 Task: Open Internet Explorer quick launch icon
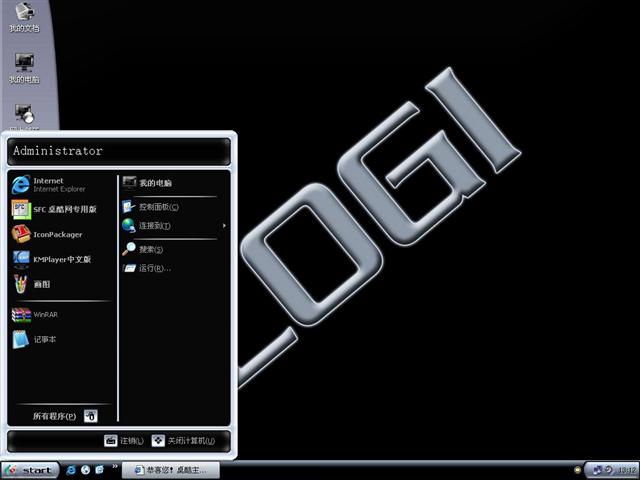coord(71,470)
